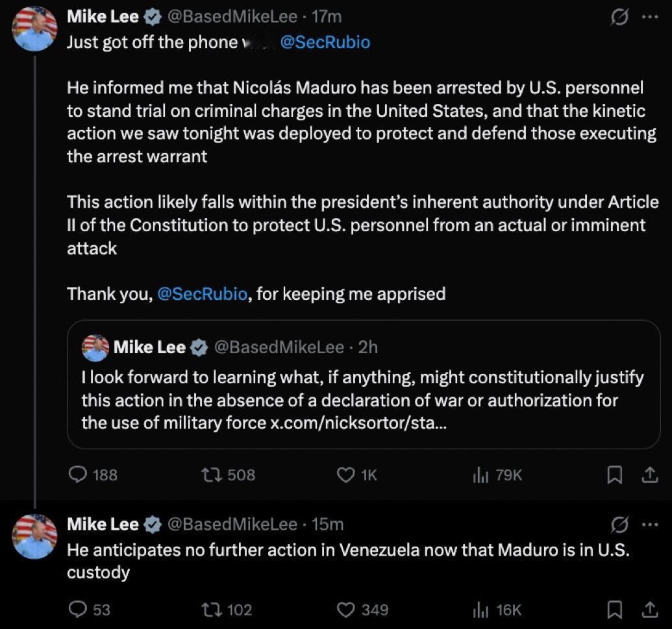Open @SecRubio mention in first line
The width and height of the screenshot is (672, 629).
point(325,42)
